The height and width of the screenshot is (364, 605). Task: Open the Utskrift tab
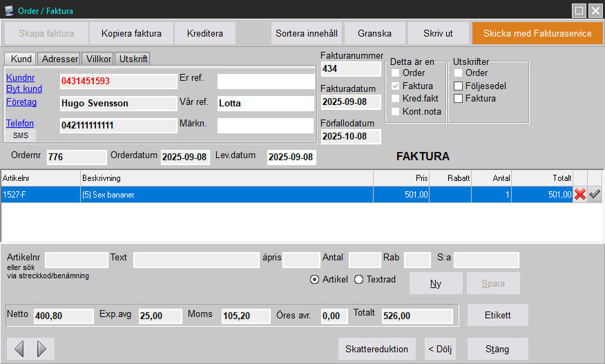133,59
